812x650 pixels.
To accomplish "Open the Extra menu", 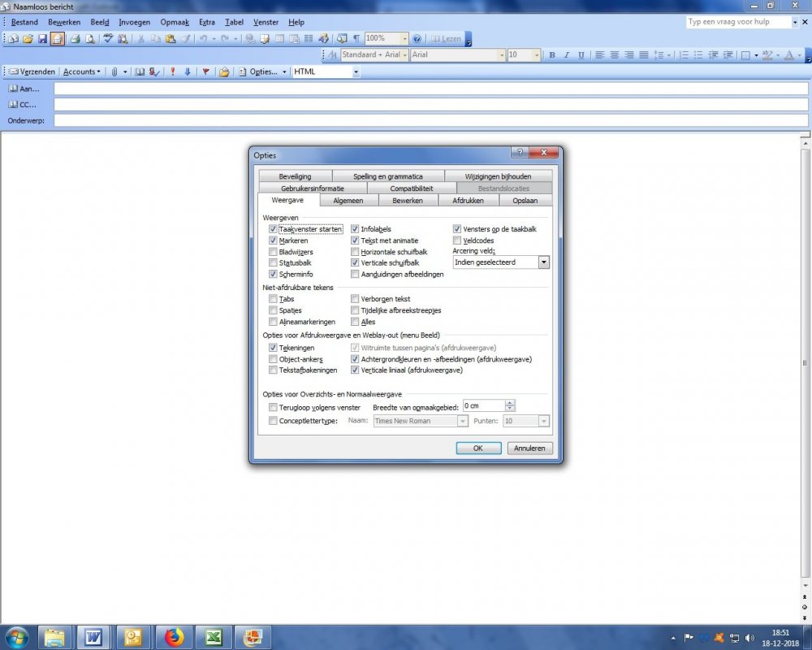I will [x=206, y=22].
